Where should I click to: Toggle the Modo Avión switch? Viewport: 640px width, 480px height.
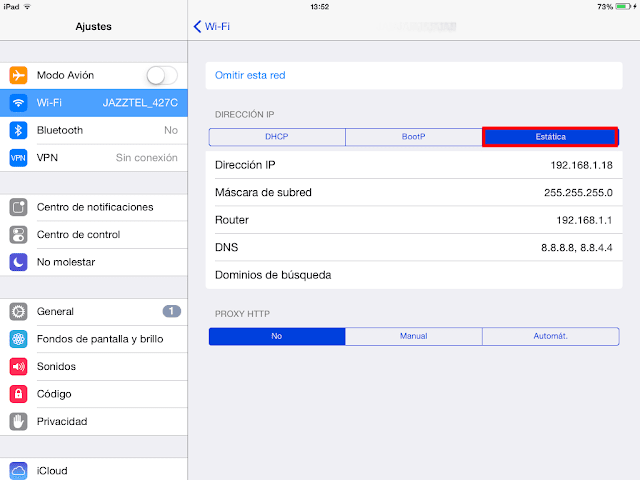point(162,75)
